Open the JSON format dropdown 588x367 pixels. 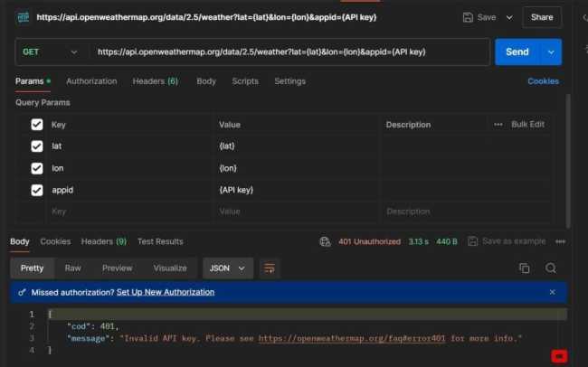click(x=228, y=268)
